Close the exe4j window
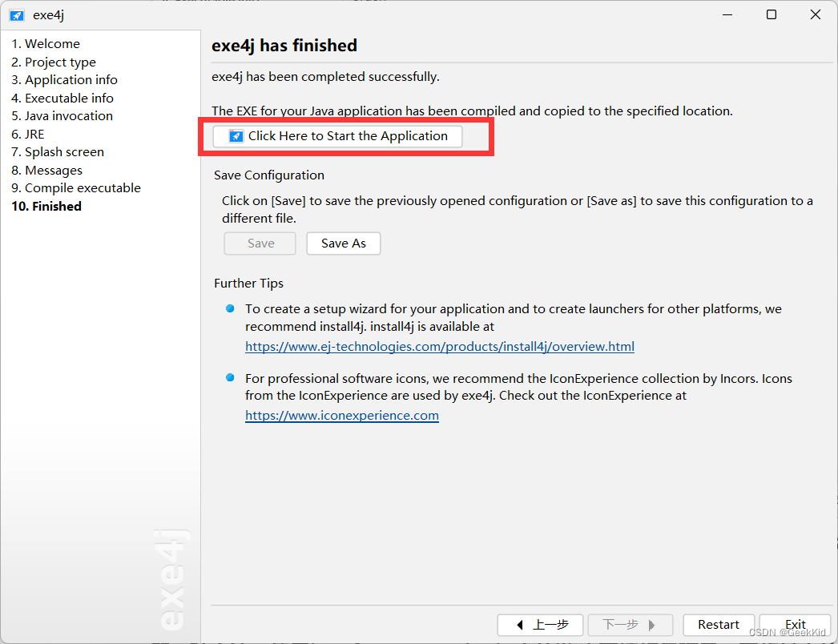 (x=815, y=14)
